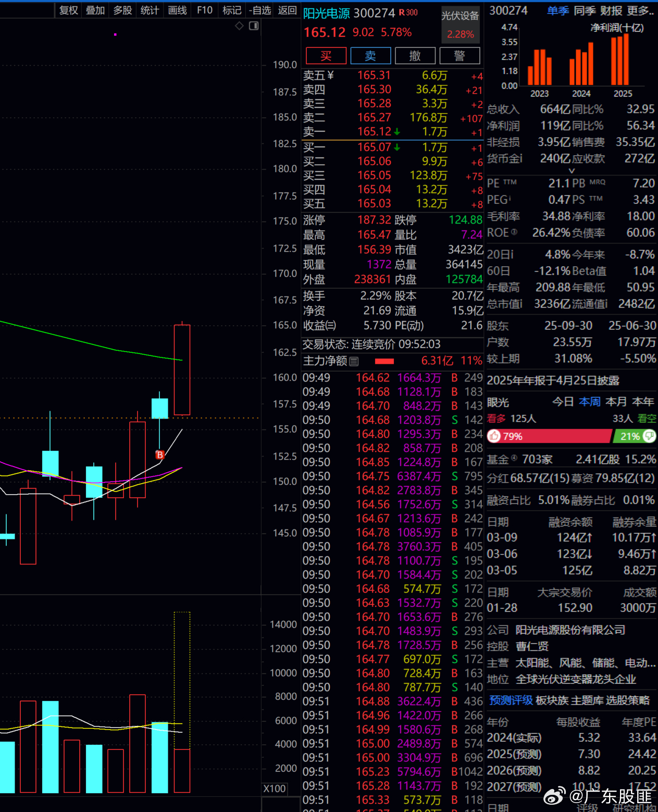Image resolution: width=658 pixels, height=812 pixels.
Task: Click the 2023 net profit bar group
Action: (540, 67)
